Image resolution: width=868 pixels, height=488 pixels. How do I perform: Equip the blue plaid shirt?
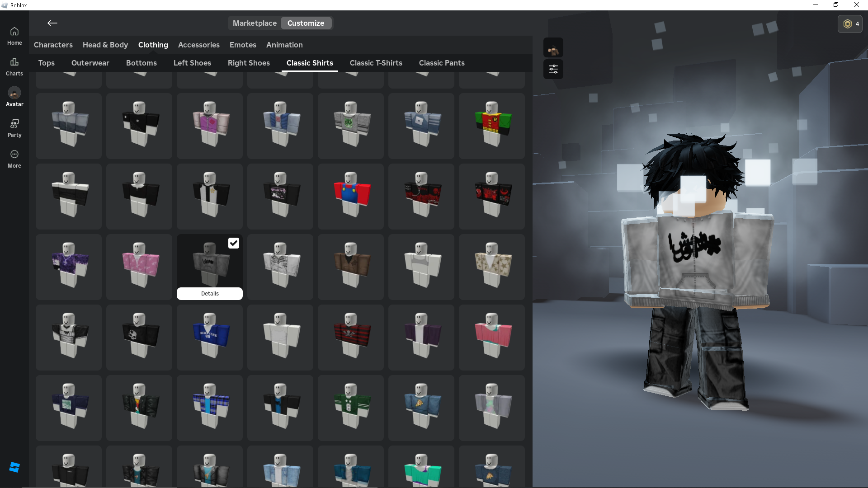click(210, 408)
